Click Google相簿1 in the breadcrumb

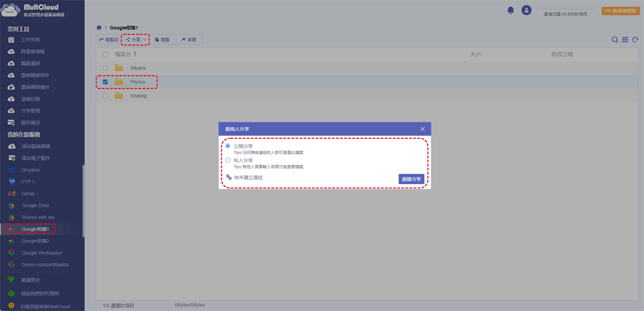pyautogui.click(x=125, y=27)
